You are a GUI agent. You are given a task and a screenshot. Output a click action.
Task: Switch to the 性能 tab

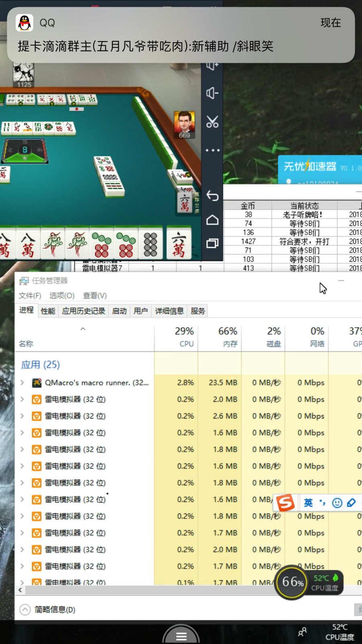48,311
